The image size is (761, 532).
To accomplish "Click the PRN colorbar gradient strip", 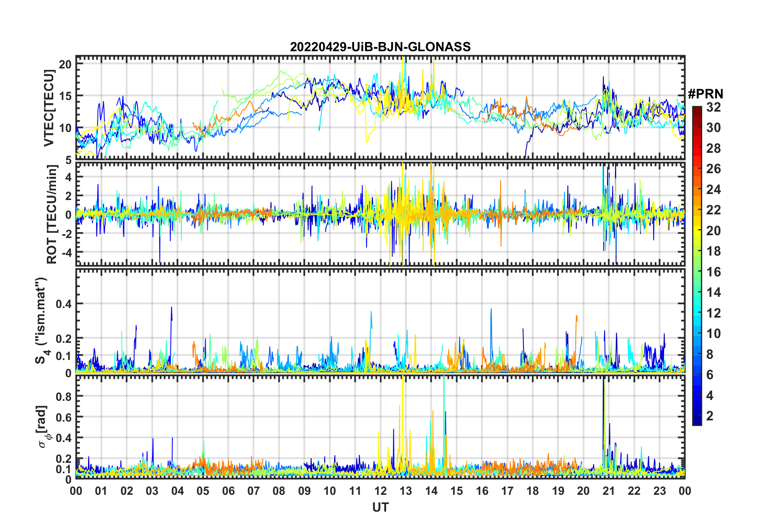I will (697, 266).
